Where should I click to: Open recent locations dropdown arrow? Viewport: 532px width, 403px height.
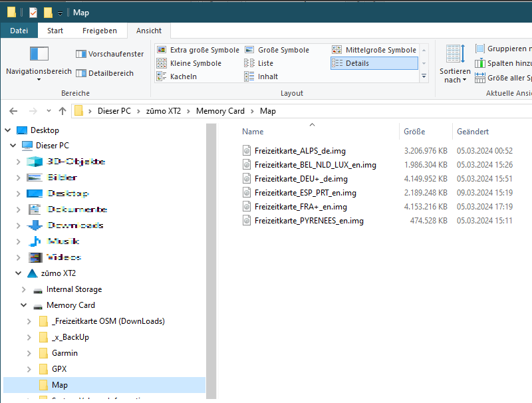(49, 111)
